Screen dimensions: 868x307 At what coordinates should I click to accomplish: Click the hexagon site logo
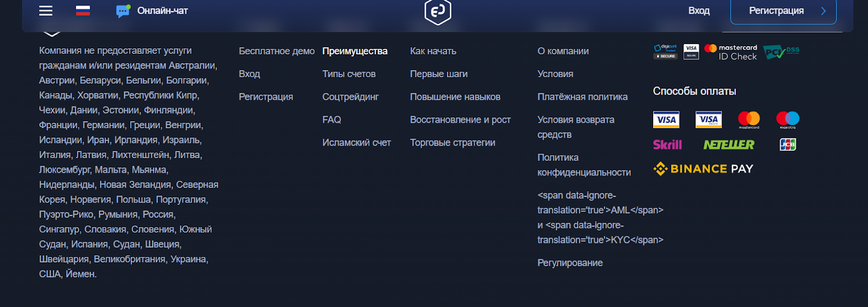[438, 11]
